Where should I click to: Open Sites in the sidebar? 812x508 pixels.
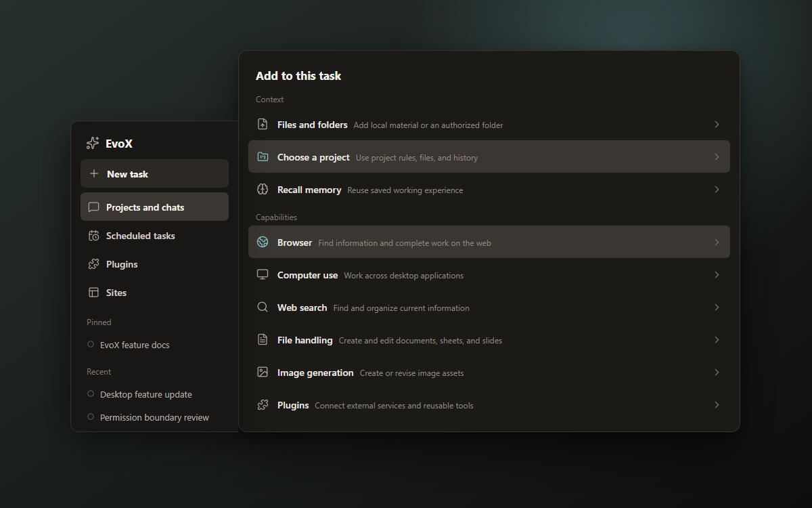tap(154, 293)
